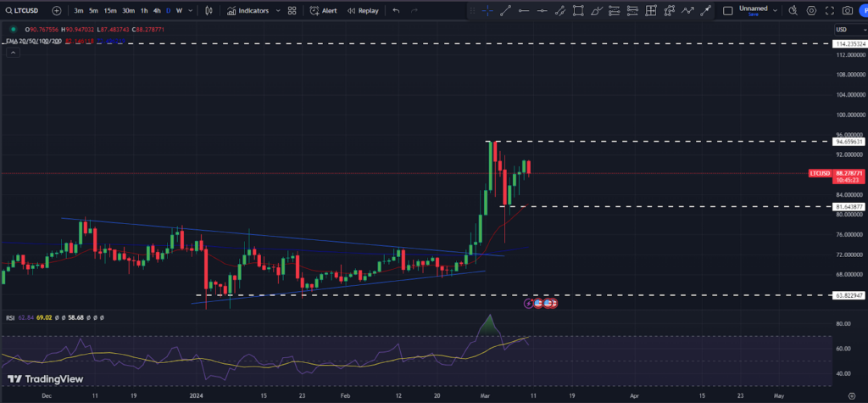Click the 94.659631 price level label
The image size is (868, 403).
(x=849, y=142)
